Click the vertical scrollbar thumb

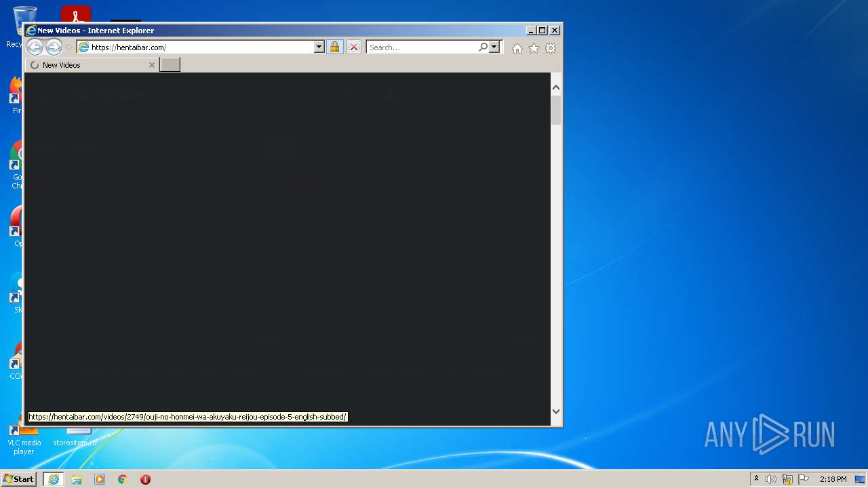click(556, 110)
